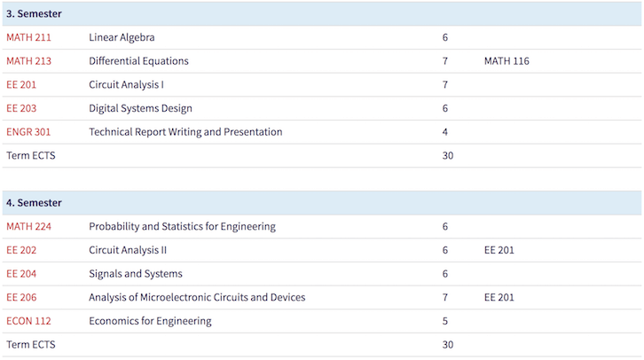Select the EE 203 course link
This screenshot has width=644, height=360.
click(x=21, y=108)
